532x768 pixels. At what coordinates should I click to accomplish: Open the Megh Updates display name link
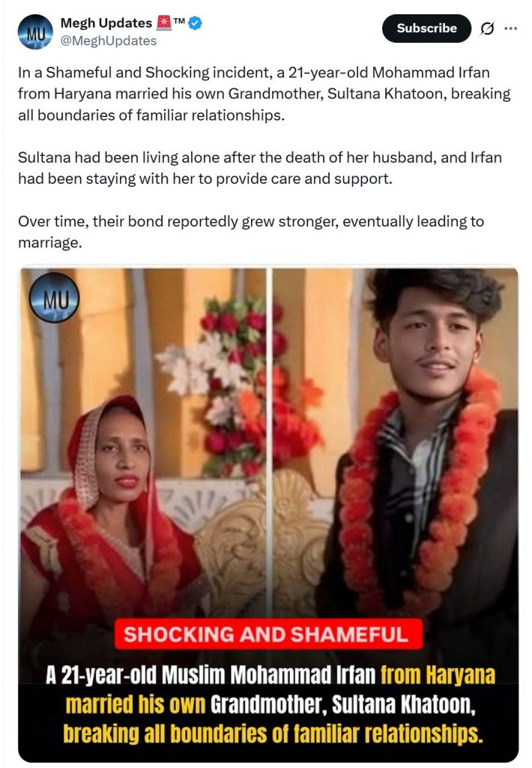pyautogui.click(x=106, y=23)
